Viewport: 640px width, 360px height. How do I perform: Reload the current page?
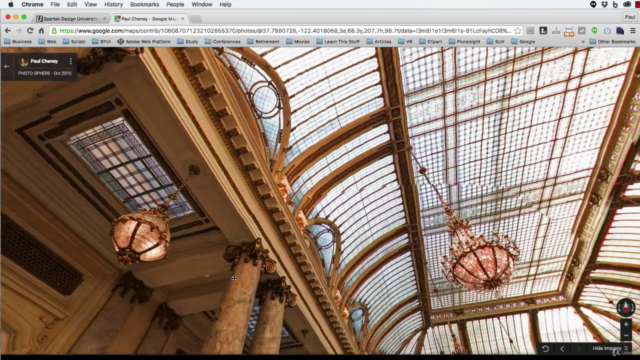[x=30, y=31]
